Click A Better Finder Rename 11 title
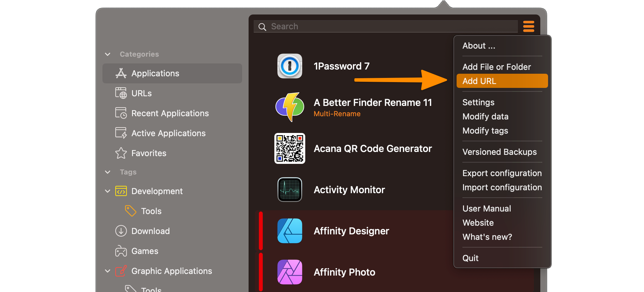Screen dimensions: 644x292 373,102
